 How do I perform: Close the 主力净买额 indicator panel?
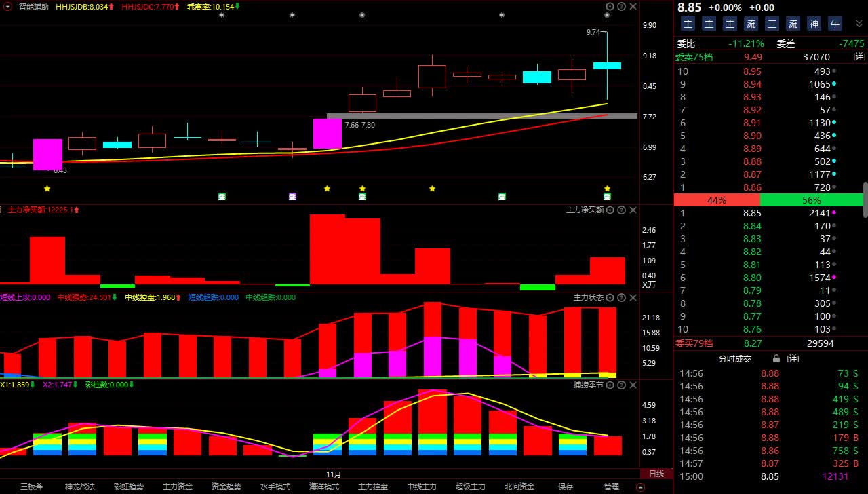click(x=633, y=210)
